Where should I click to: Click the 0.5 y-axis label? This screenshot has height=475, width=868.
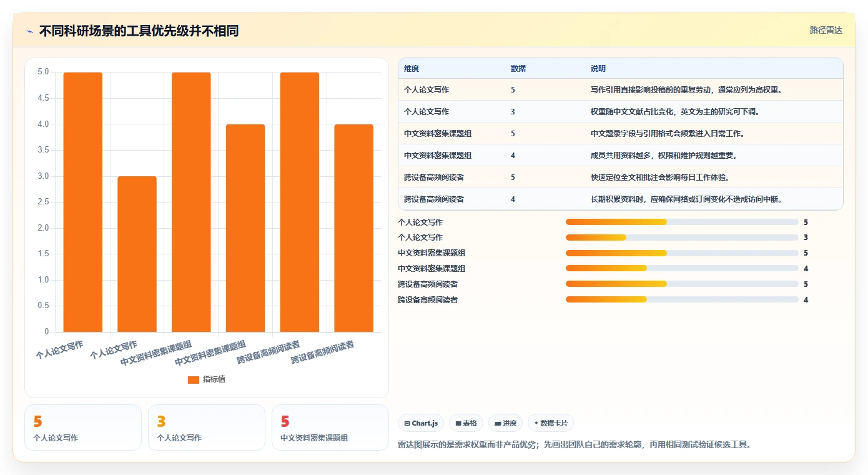pyautogui.click(x=42, y=306)
